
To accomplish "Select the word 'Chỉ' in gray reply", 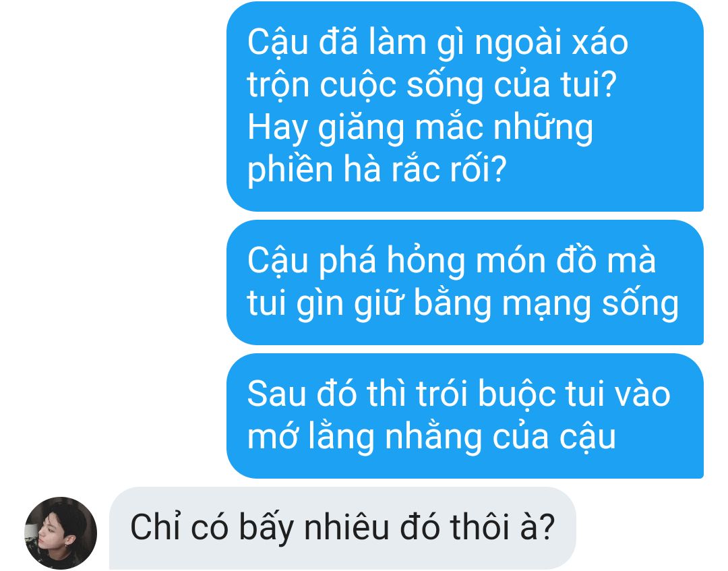I will (x=155, y=527).
